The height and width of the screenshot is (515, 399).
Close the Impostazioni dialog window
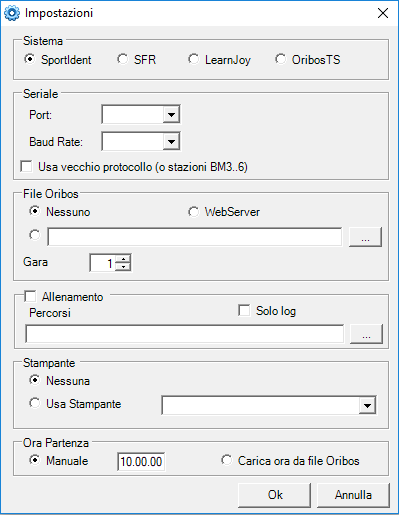(x=383, y=13)
